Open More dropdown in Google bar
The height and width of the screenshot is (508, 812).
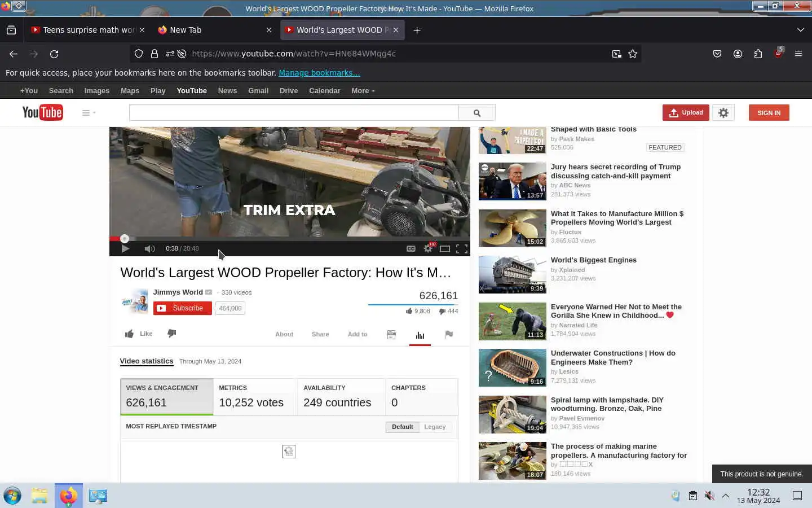(x=363, y=90)
